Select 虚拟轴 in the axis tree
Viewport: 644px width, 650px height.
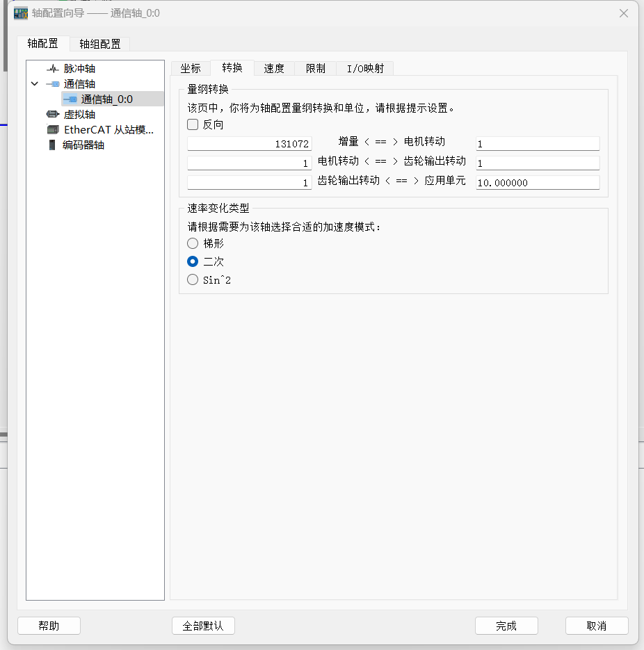pos(79,115)
